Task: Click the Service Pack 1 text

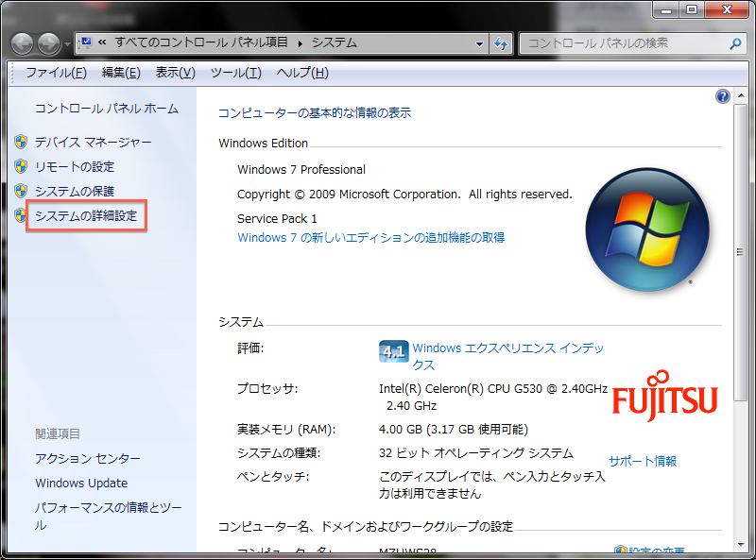Action: pos(277,219)
